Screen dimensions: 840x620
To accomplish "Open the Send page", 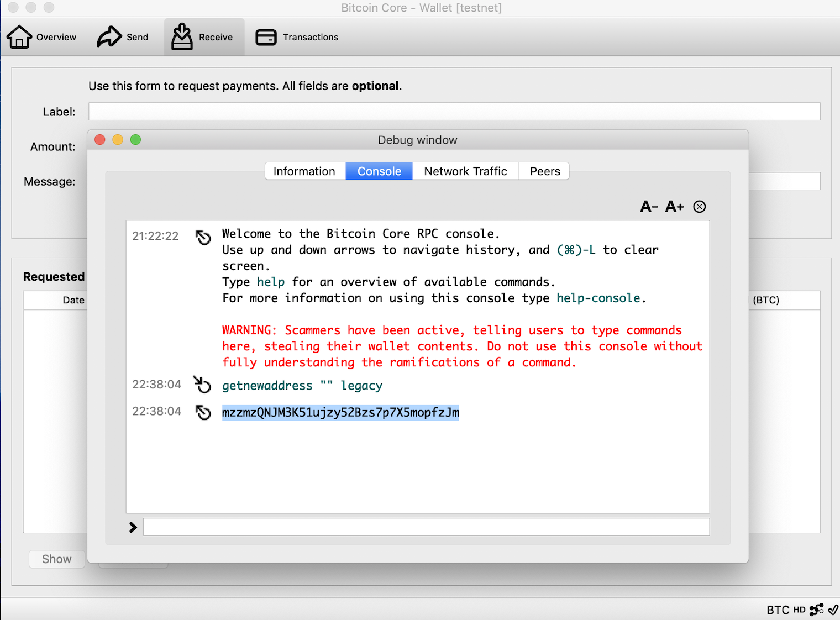I will click(x=123, y=37).
